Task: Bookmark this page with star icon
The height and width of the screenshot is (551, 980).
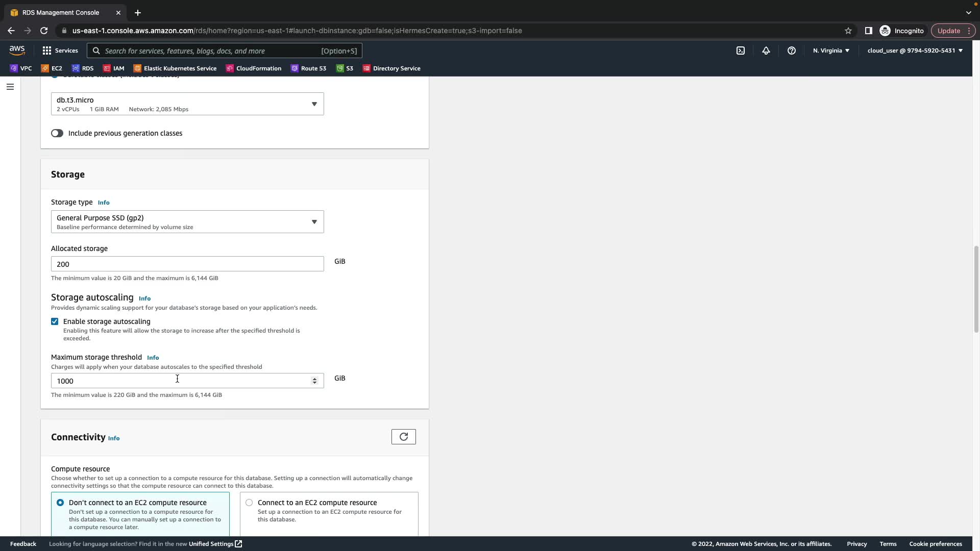Action: pos(848,31)
